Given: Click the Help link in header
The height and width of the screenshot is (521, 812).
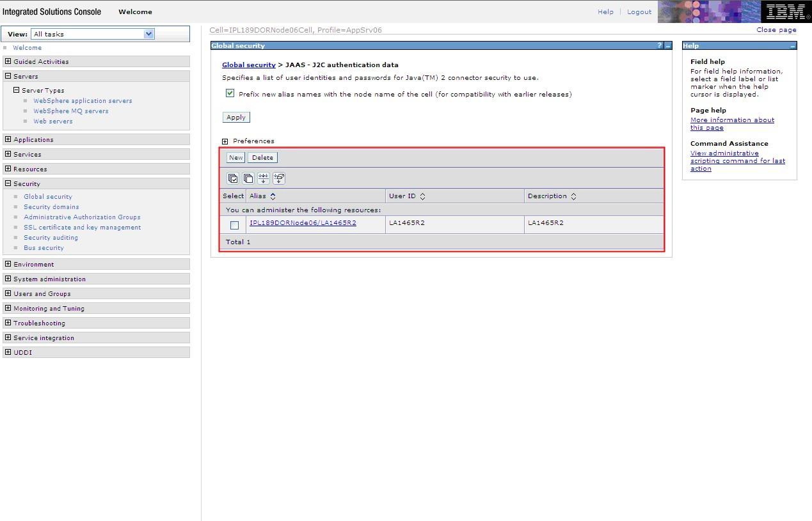Looking at the screenshot, I should [605, 12].
